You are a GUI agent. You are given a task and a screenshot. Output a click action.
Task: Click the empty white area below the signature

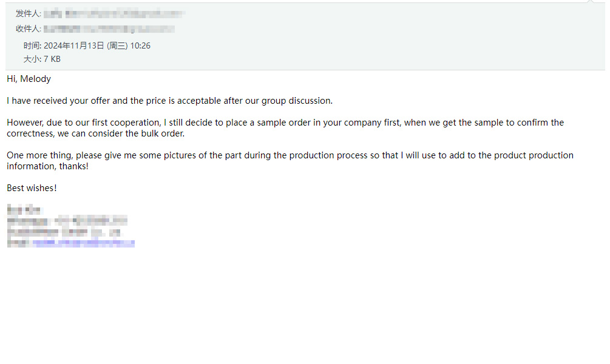(x=305, y=307)
